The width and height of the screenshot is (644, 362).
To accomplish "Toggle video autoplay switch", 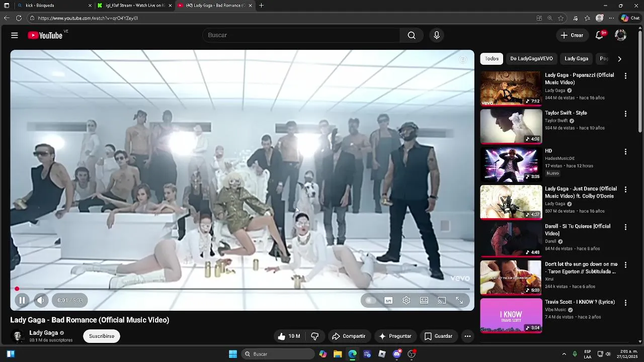I will pos(370,300).
